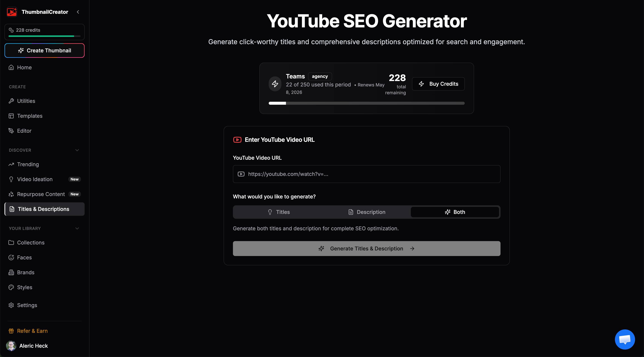The image size is (644, 357).
Task: Click the Buy Credits button
Action: tap(438, 84)
